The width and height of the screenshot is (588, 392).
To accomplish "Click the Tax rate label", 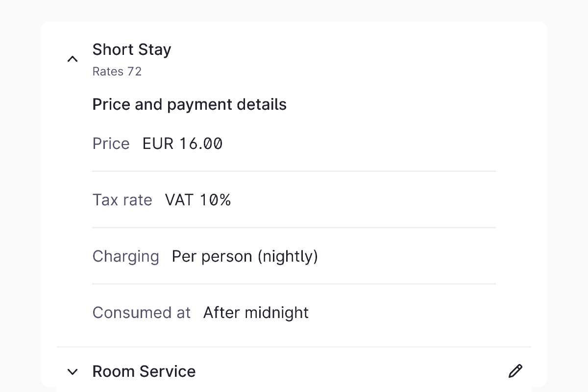I will (122, 200).
